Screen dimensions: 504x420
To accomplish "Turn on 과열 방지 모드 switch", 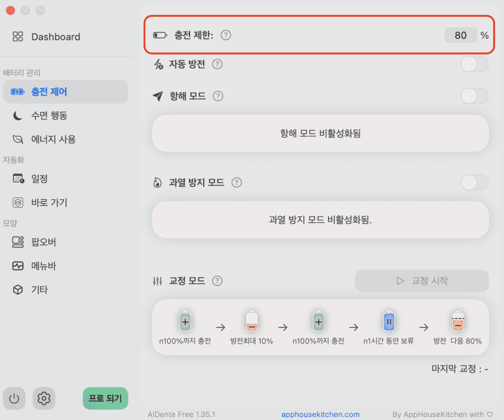I will (474, 182).
